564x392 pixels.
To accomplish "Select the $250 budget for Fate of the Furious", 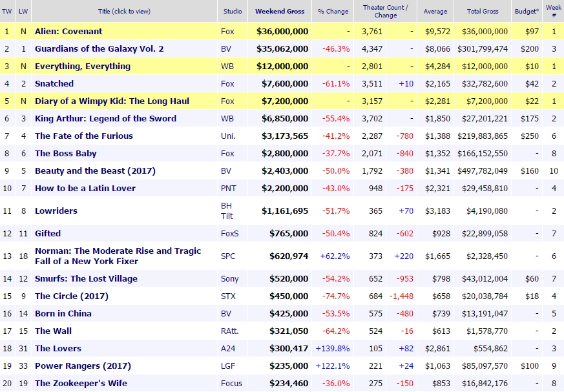I will (530, 136).
